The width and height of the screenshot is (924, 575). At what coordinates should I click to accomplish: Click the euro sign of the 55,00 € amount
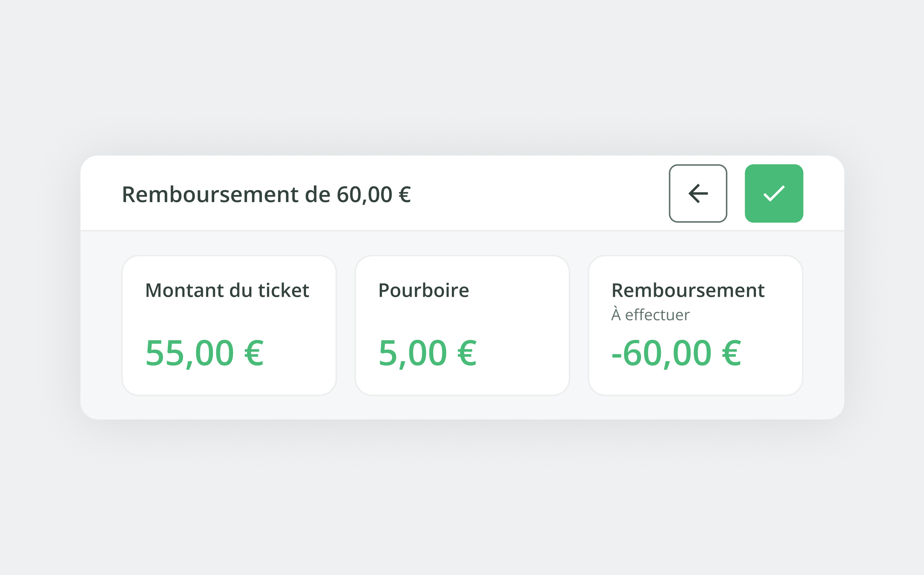pos(254,353)
